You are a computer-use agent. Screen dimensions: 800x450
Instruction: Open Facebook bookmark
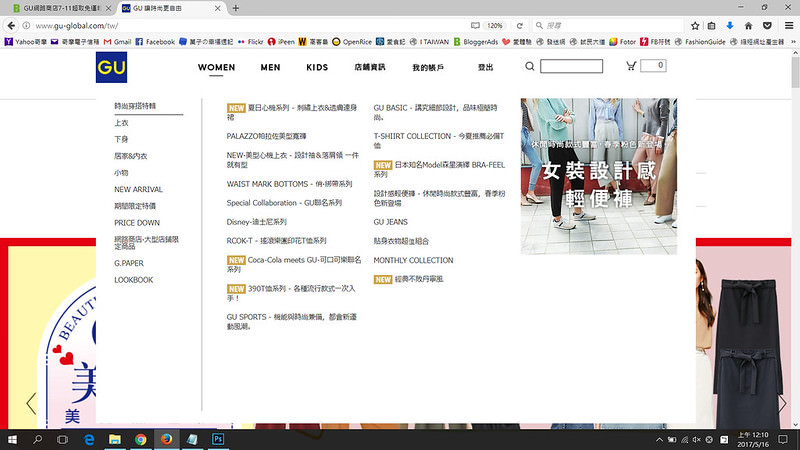(x=155, y=42)
